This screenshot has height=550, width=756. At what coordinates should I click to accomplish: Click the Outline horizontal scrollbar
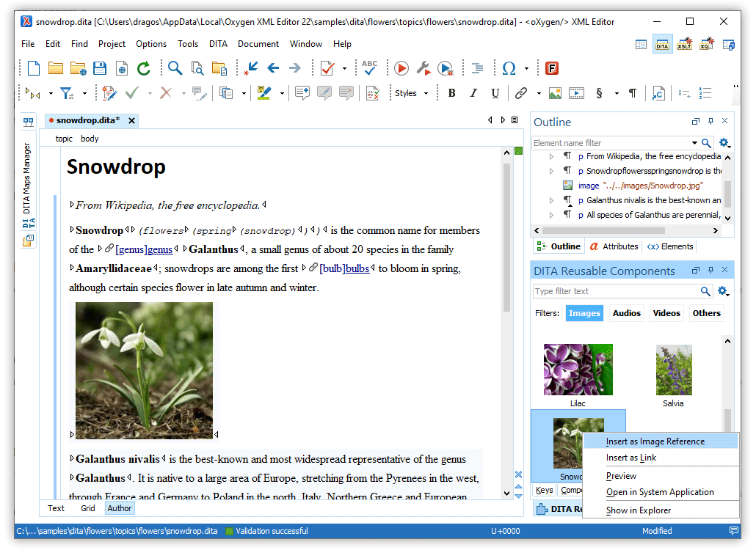603,231
